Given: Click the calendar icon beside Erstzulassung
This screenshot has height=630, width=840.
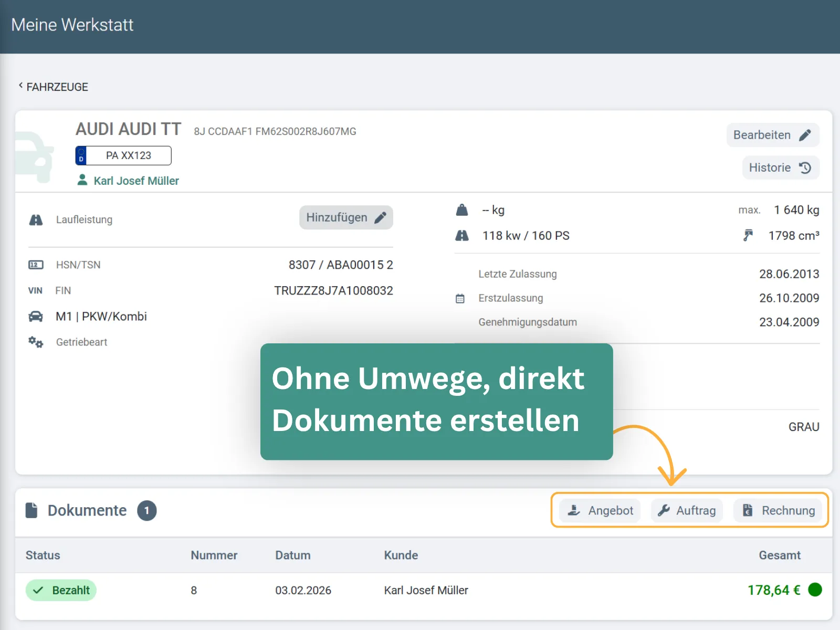Looking at the screenshot, I should click(460, 298).
